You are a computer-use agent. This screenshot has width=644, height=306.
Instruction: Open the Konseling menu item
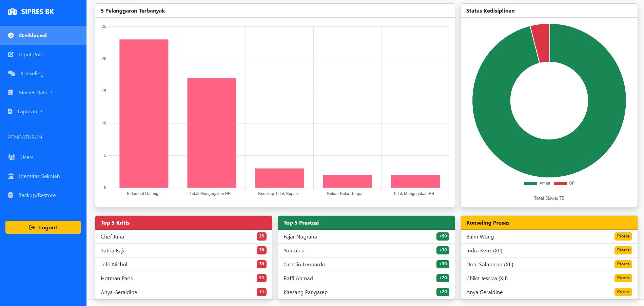tap(32, 73)
